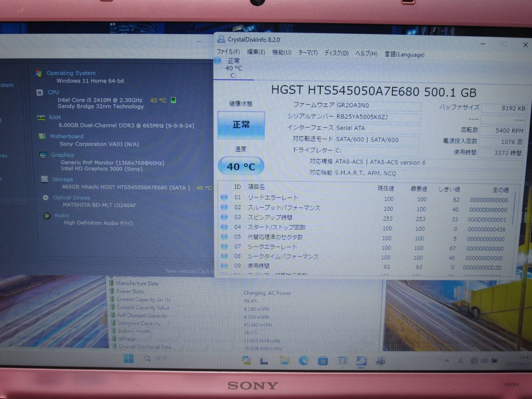
Task: Open taskbar Search
Action: point(147,358)
